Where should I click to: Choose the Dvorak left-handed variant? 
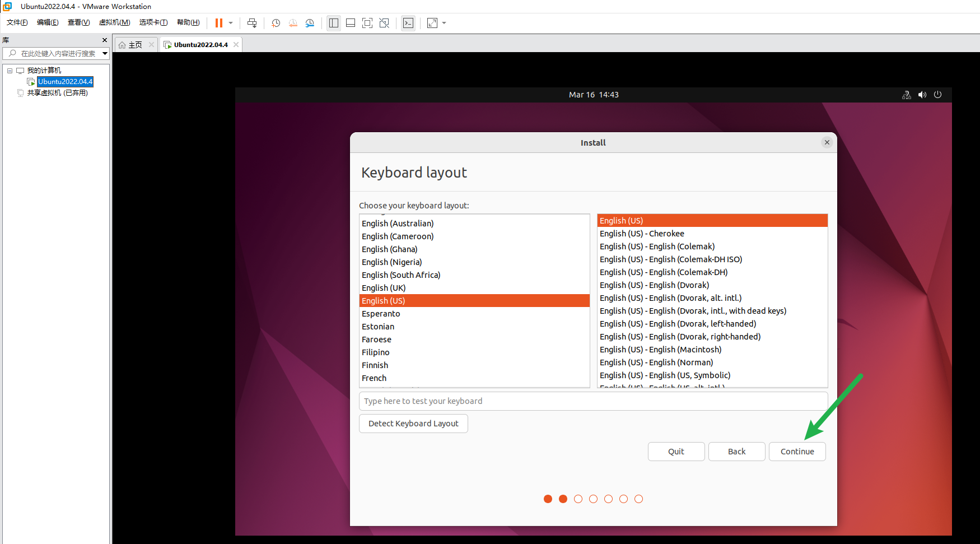click(712, 324)
